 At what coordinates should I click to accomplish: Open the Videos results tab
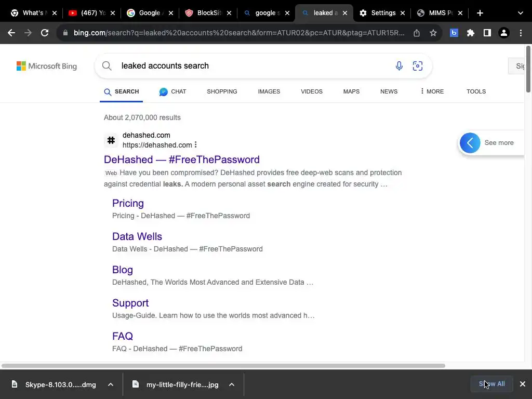312,91
